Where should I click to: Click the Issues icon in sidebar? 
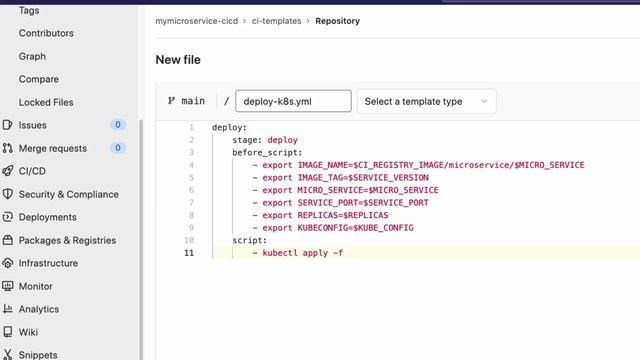tap(7, 125)
